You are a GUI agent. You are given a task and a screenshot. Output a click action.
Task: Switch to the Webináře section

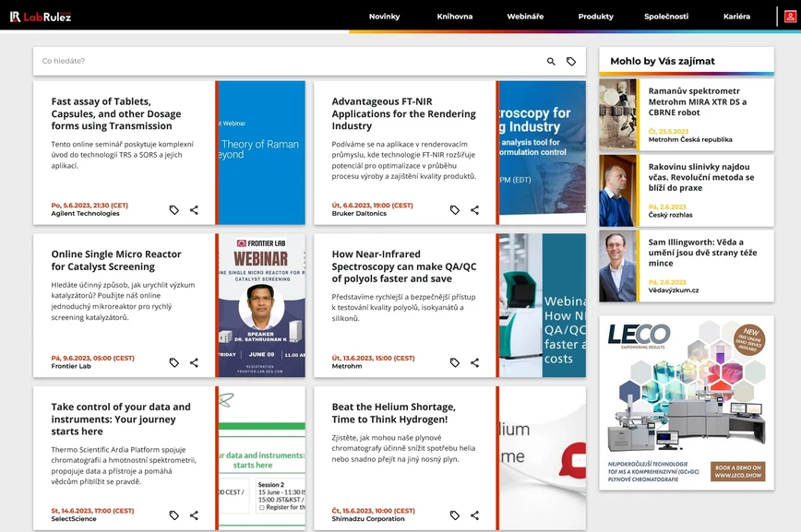tap(524, 16)
